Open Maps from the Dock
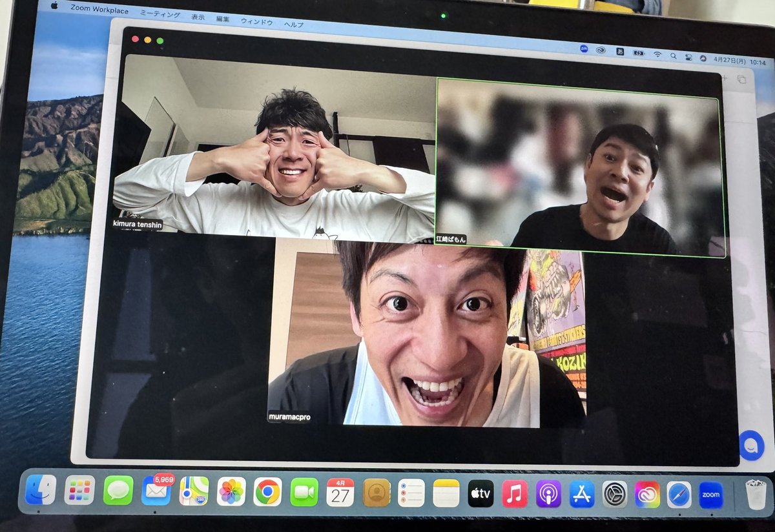The height and width of the screenshot is (532, 775). [194, 491]
